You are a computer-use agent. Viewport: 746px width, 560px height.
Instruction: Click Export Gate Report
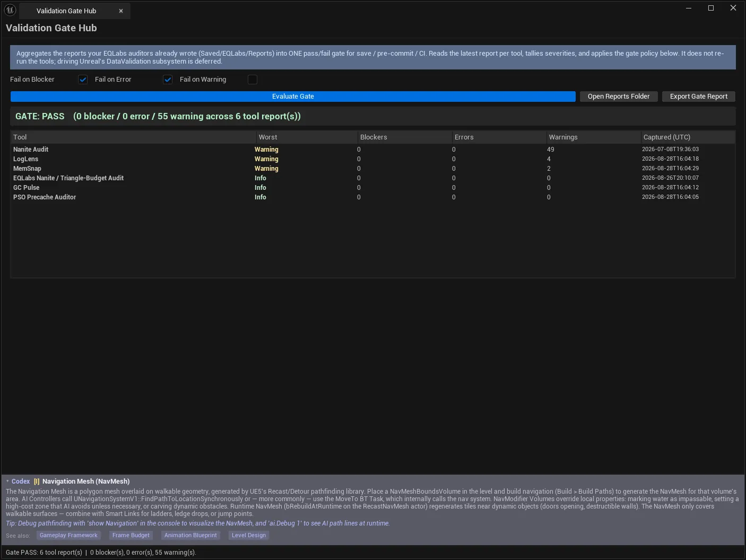tap(699, 97)
